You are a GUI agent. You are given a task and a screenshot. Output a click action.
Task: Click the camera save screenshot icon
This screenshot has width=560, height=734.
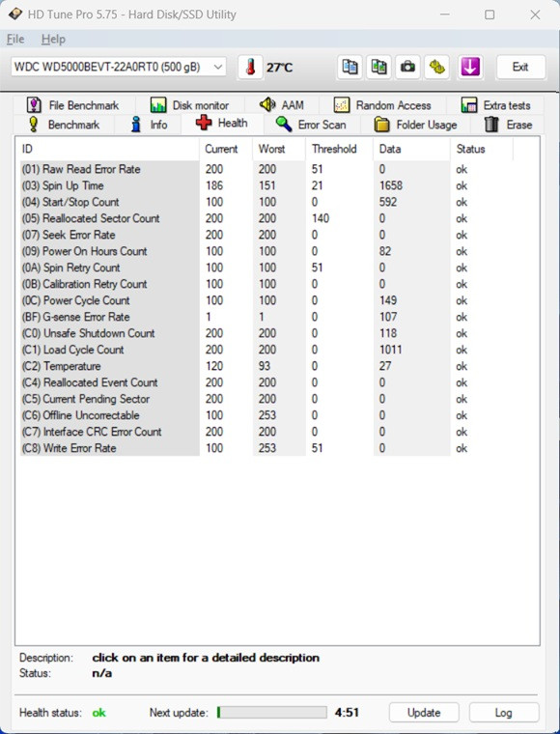pos(407,68)
